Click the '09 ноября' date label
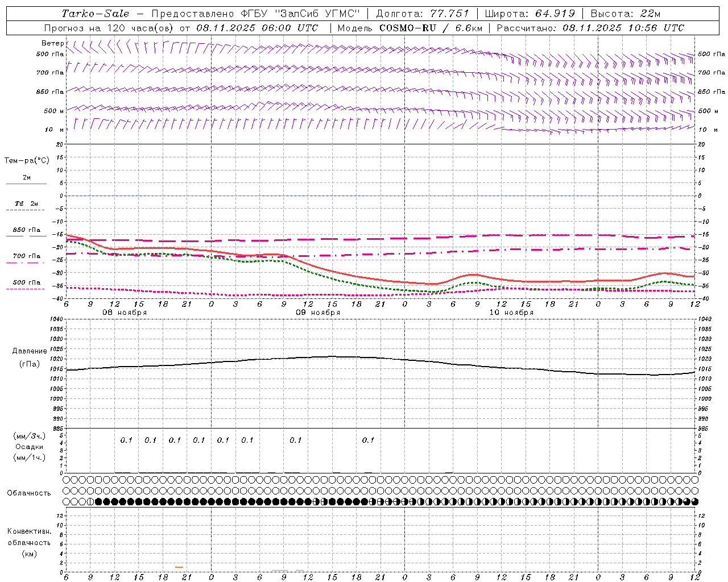 (x=318, y=313)
